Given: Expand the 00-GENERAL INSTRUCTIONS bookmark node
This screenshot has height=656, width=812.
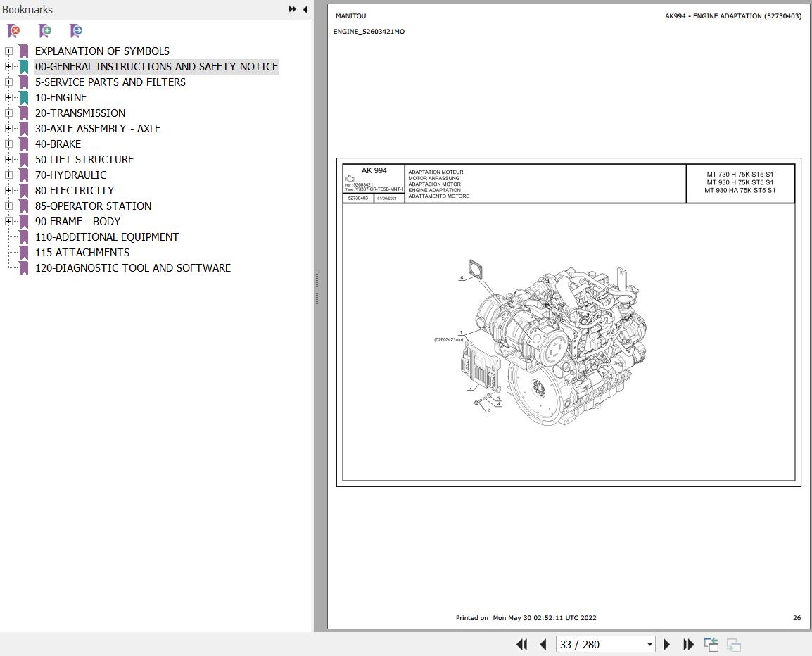Looking at the screenshot, I should click(x=8, y=66).
